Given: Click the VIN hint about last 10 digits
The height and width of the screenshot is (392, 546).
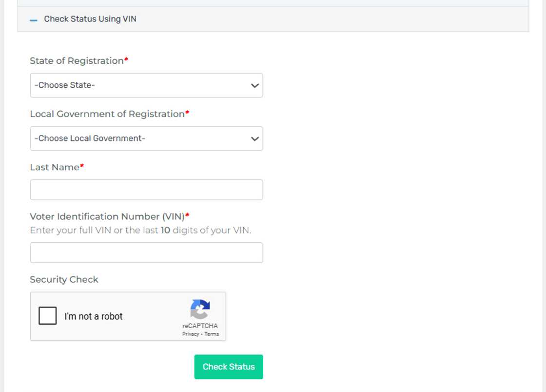Looking at the screenshot, I should (140, 230).
